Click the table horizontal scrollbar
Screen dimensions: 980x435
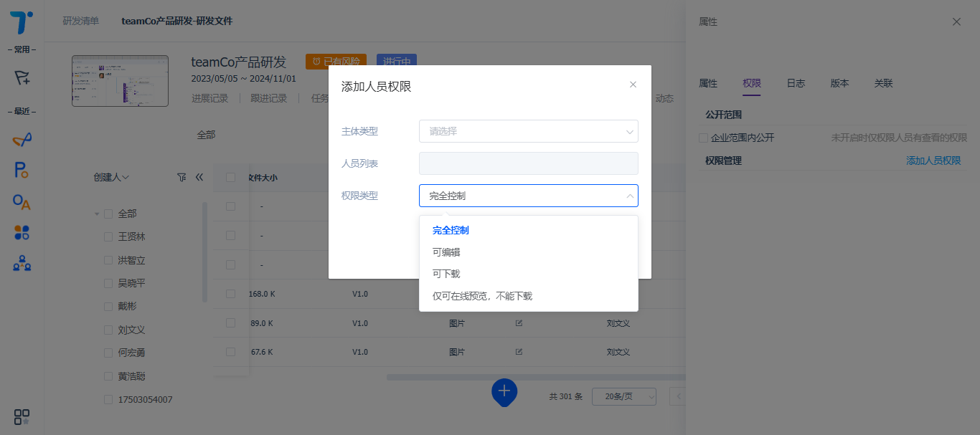(x=536, y=377)
